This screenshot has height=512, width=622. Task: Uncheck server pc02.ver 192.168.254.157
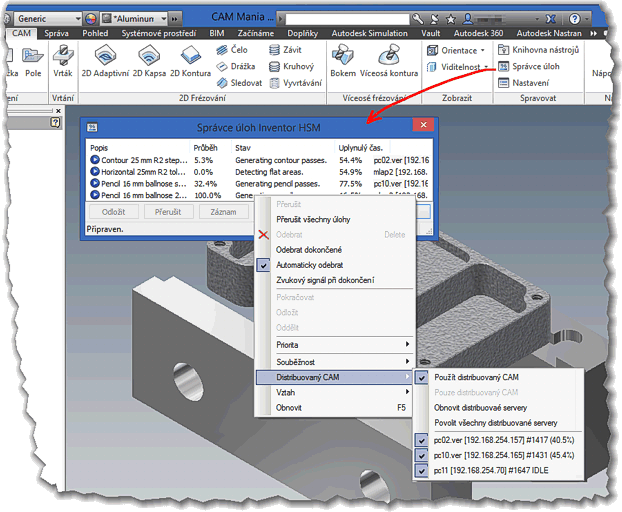[x=503, y=440]
